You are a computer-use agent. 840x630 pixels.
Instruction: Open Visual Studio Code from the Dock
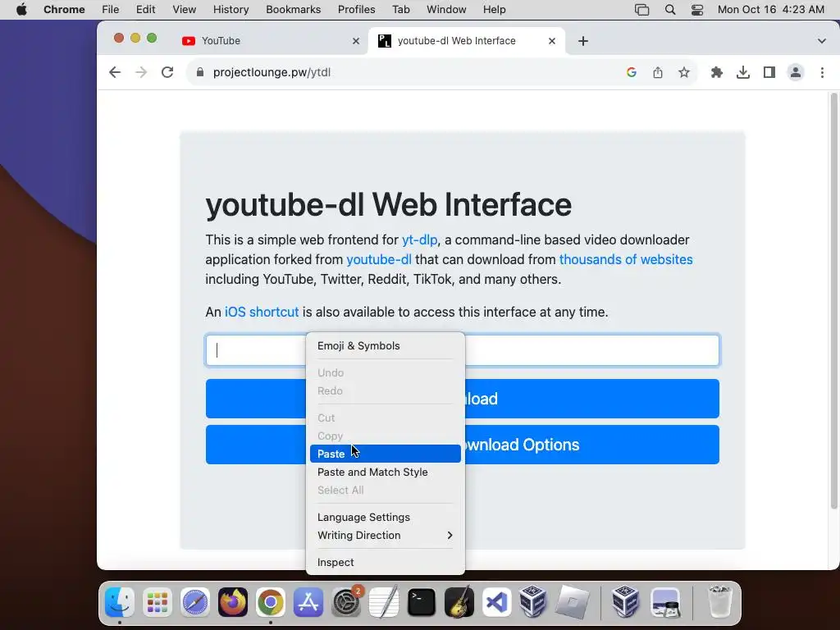pos(496,602)
